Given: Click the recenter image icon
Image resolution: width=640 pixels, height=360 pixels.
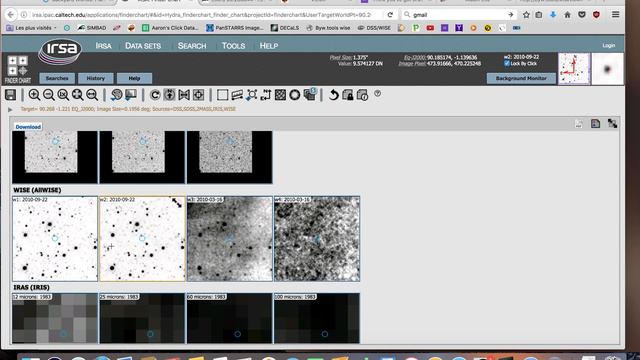Looking at the screenshot, I should (x=198, y=95).
